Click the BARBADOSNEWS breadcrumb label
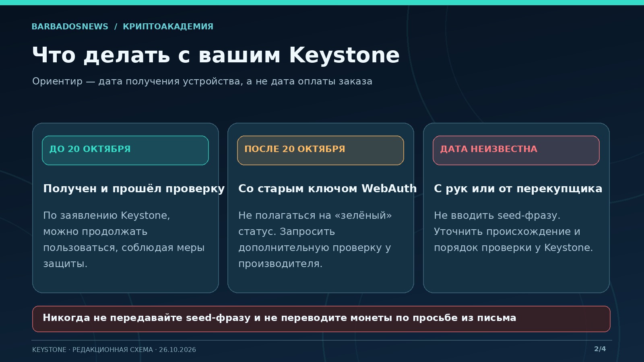 pos(70,27)
